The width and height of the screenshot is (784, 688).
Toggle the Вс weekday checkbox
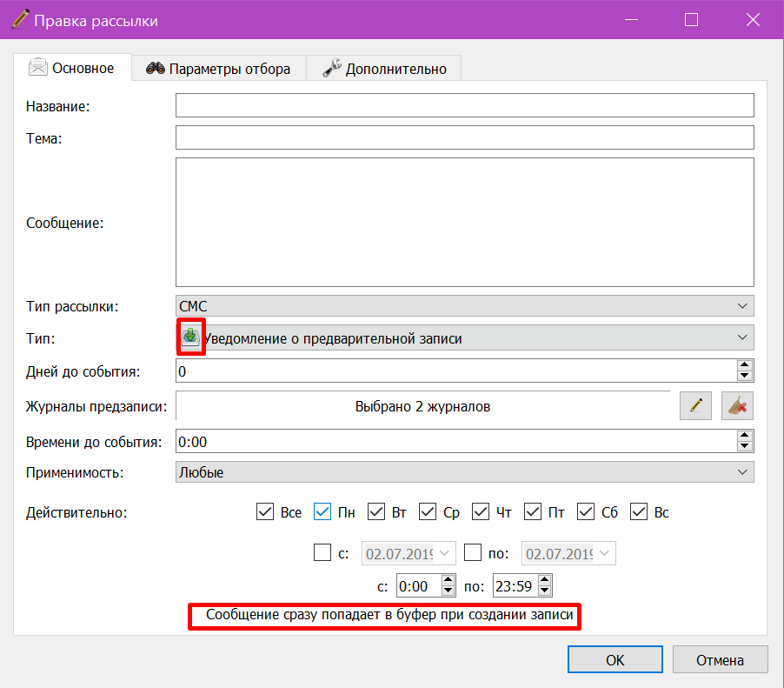click(639, 512)
